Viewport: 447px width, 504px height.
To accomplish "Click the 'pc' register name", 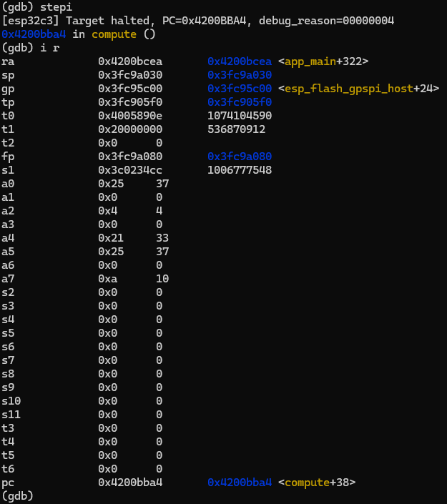I will coord(8,483).
